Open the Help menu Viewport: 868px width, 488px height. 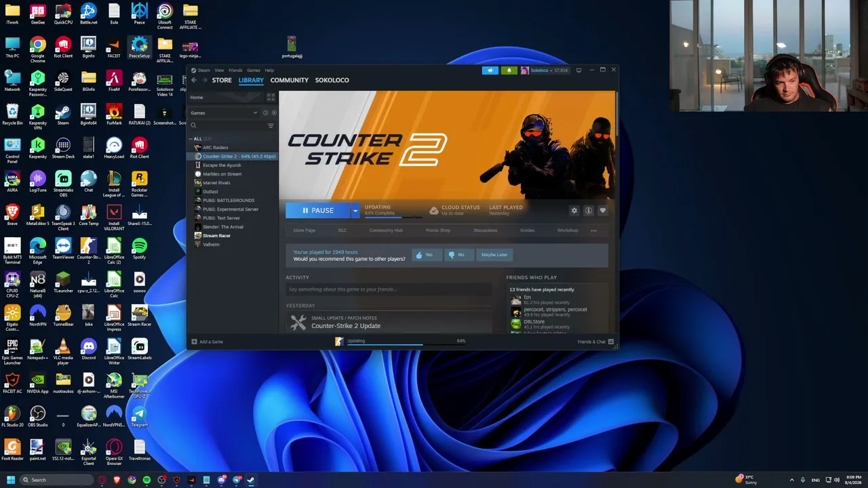tap(269, 70)
